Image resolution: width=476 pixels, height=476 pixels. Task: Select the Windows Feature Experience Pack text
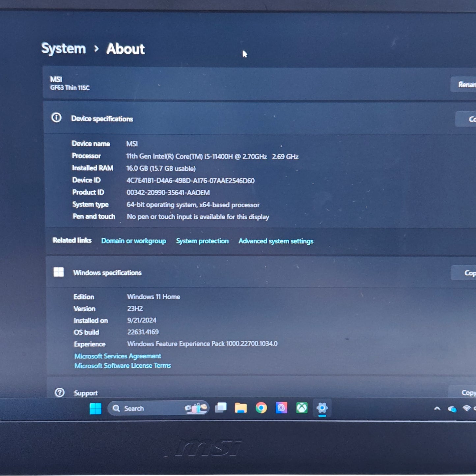coord(202,344)
